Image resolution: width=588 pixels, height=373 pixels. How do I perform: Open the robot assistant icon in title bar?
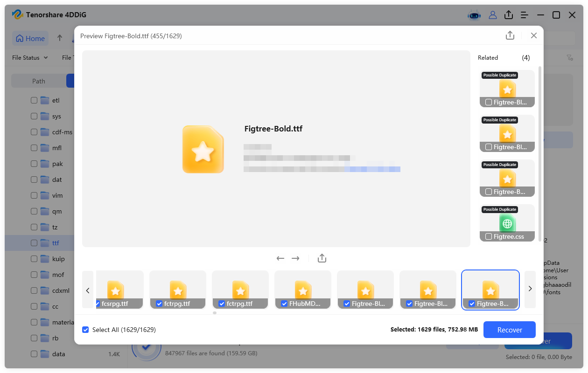pyautogui.click(x=474, y=15)
